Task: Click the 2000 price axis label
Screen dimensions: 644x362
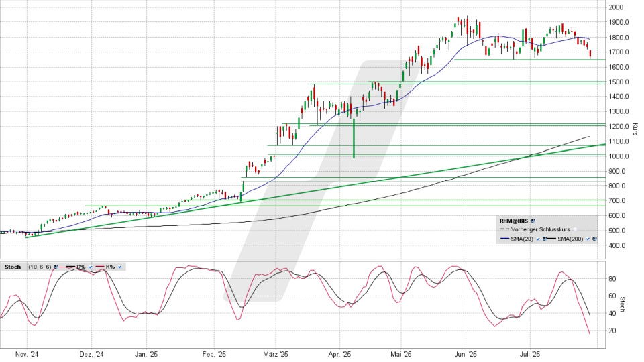Action: [616, 7]
